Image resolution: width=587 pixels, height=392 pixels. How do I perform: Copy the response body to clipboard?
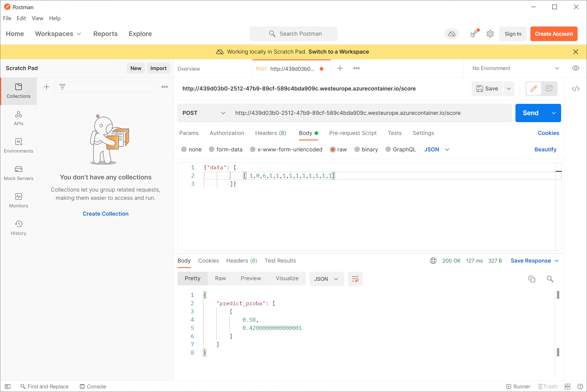pyautogui.click(x=532, y=279)
